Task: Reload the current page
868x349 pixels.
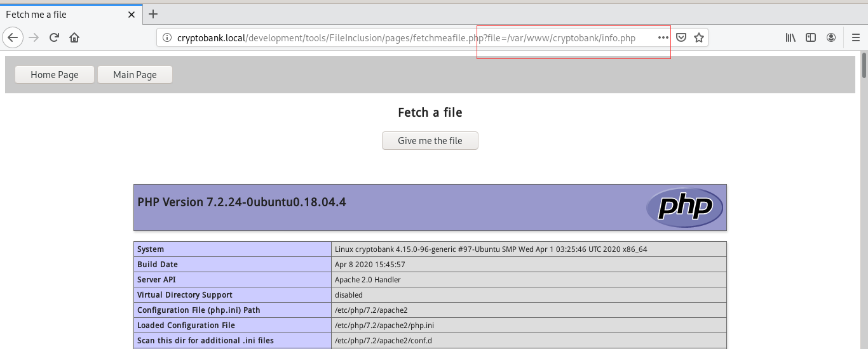Action: click(x=55, y=37)
